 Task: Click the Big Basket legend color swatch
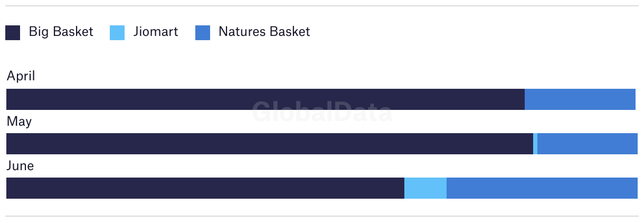pyautogui.click(x=13, y=33)
